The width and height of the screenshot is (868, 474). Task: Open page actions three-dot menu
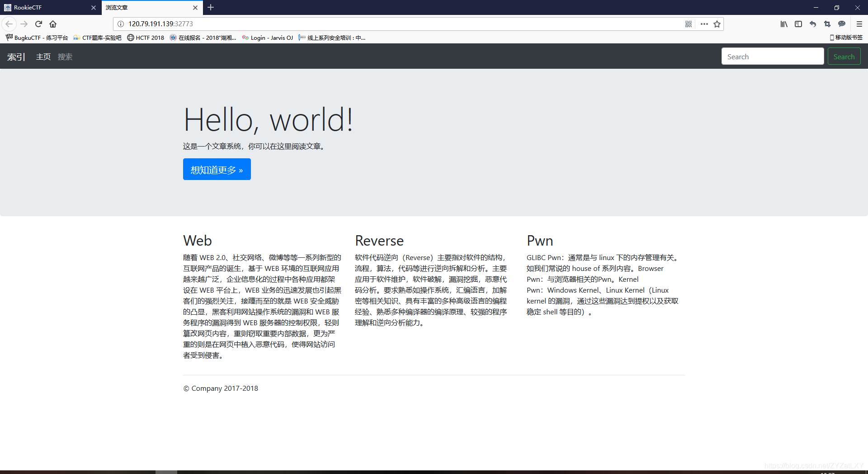coord(704,24)
